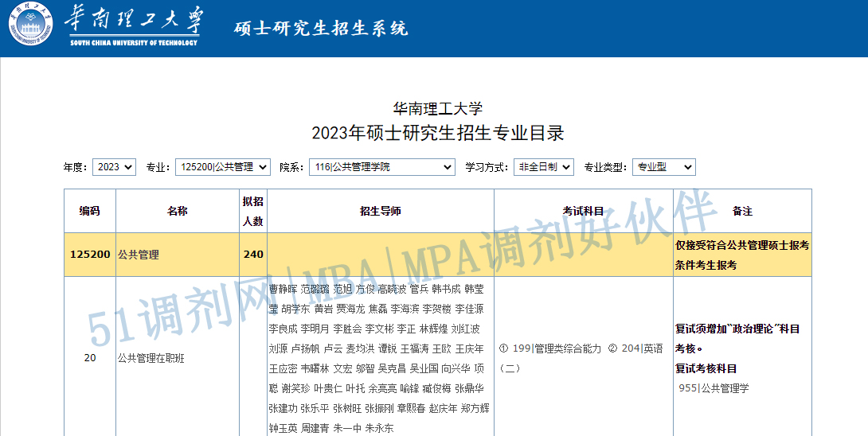Click the 华南理工大学 heading above the title

click(438, 108)
